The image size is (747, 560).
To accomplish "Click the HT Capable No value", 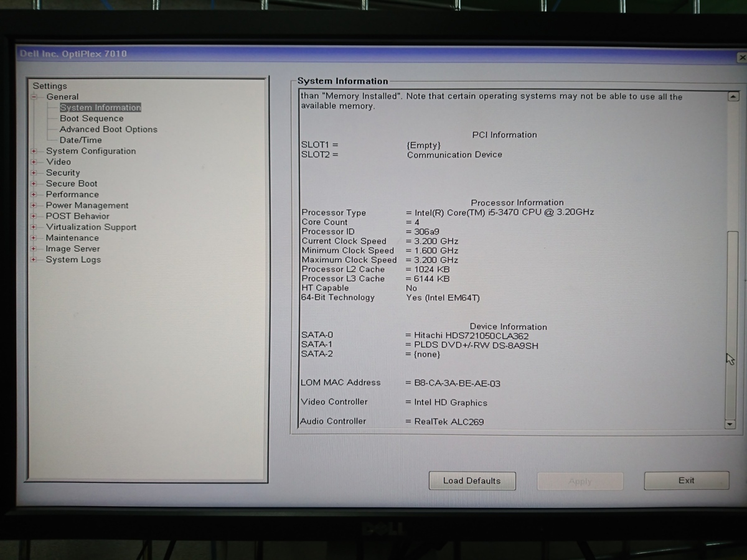I will coord(411,288).
